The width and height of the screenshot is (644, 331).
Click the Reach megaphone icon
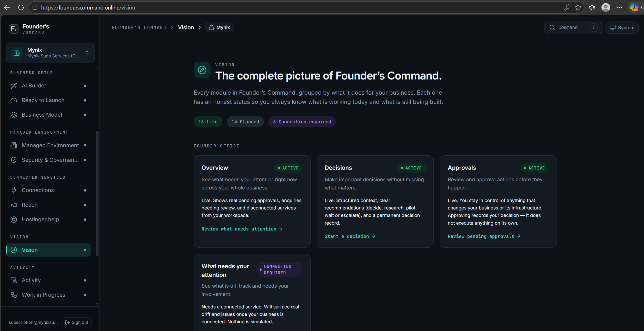[14, 205]
